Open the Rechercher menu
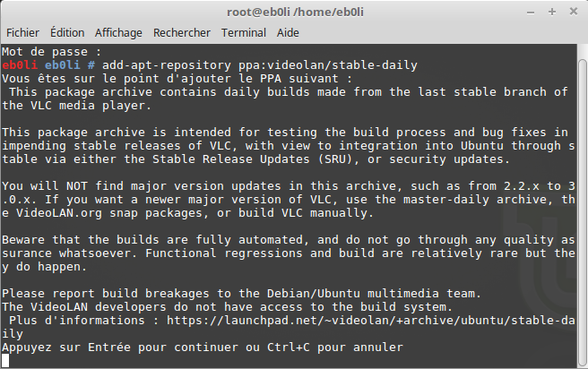Image resolution: width=588 pixels, height=369 pixels. pos(181,33)
